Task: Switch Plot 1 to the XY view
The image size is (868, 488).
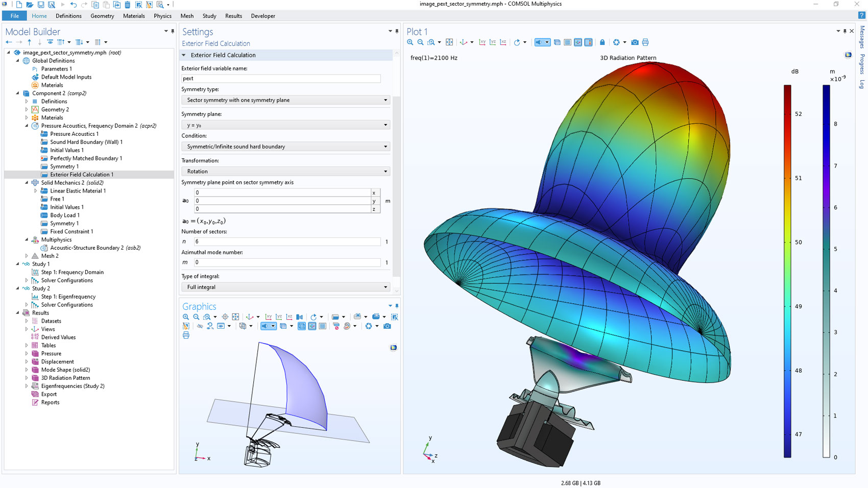Action: click(482, 42)
